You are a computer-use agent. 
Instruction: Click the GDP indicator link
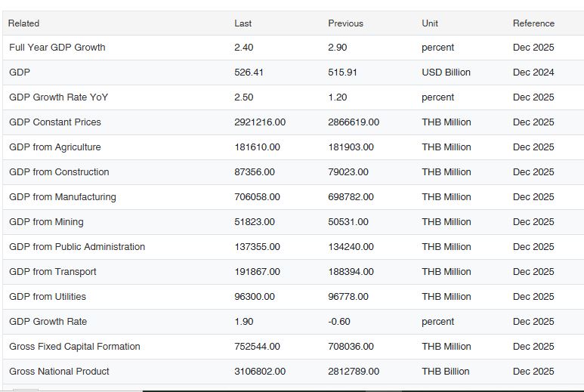[x=20, y=73]
